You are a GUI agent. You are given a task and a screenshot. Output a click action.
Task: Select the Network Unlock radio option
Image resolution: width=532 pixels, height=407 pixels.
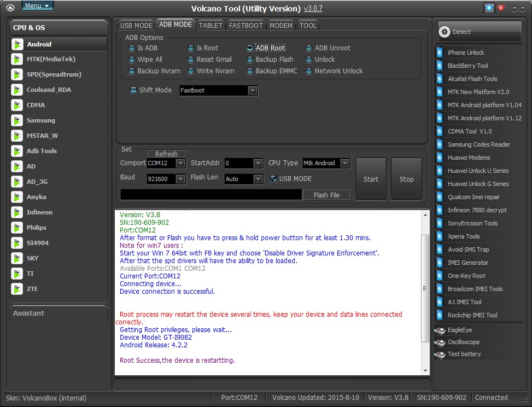[309, 71]
